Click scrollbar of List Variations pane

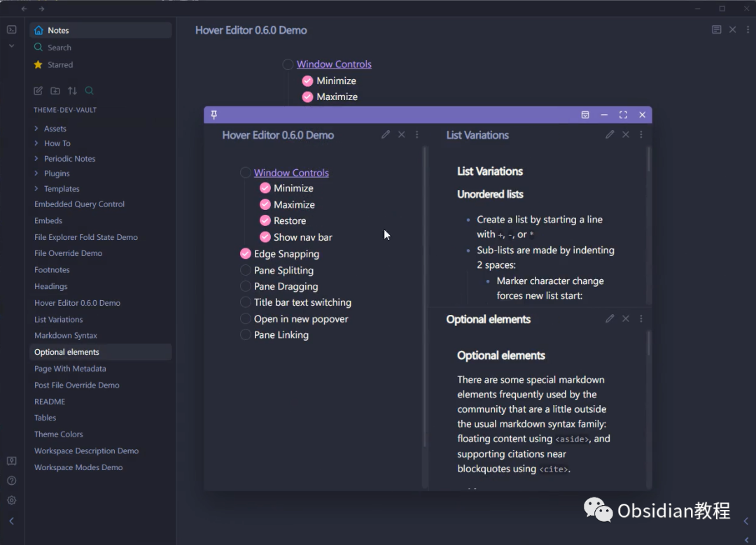coord(648,159)
